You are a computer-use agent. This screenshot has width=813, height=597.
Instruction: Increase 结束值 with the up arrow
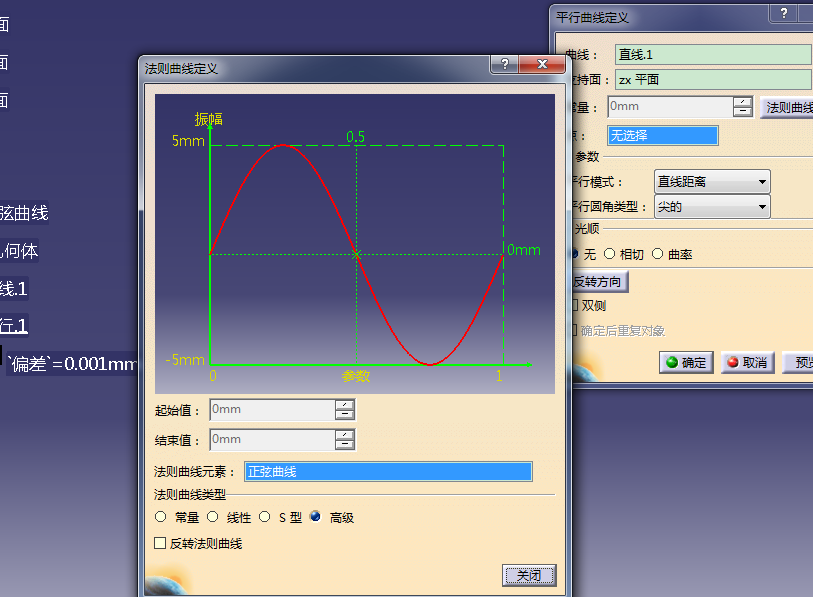click(345, 435)
